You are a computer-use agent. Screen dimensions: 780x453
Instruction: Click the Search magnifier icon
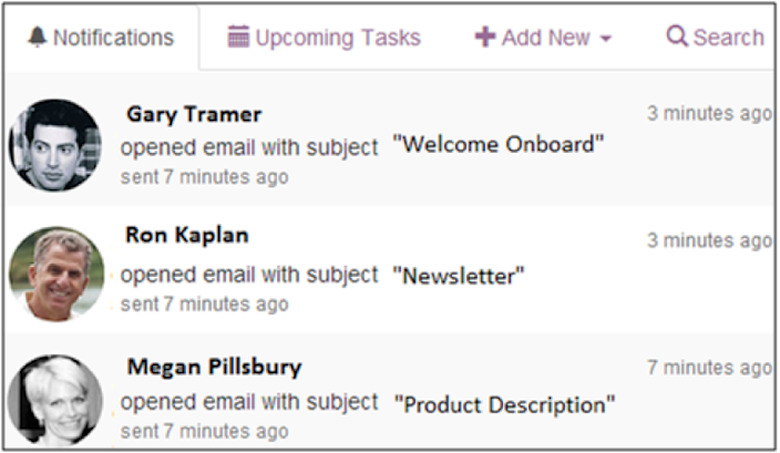coord(677,37)
